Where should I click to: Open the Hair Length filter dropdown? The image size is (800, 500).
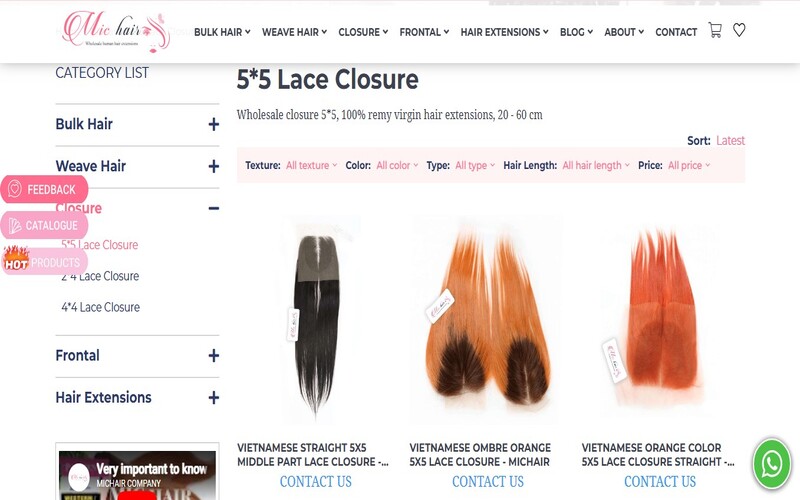click(596, 165)
